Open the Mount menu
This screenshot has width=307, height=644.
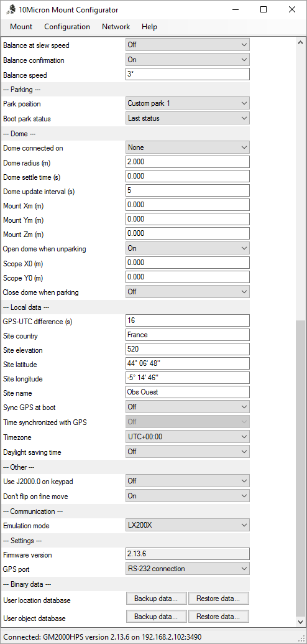(21, 27)
